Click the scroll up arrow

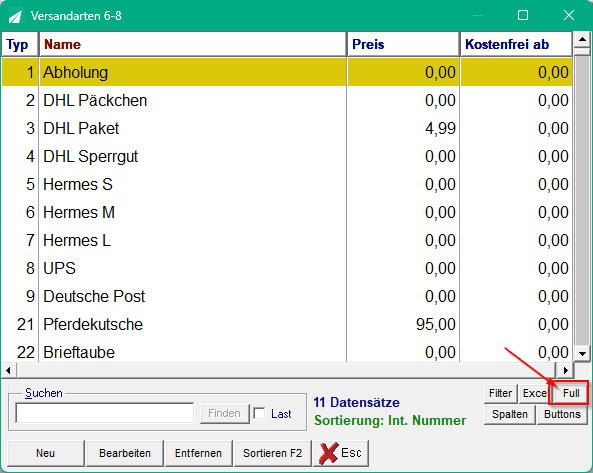click(582, 40)
